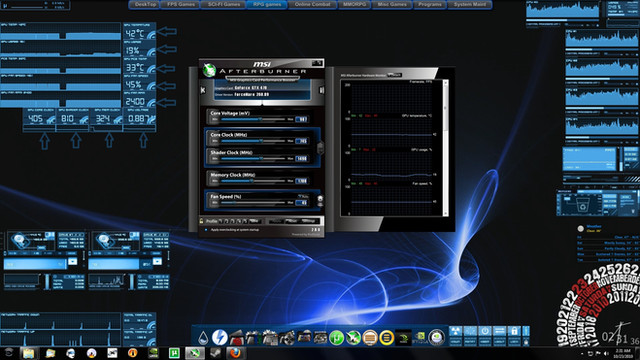
Task: Open the uTorrent taskbar icon
Action: point(174,353)
